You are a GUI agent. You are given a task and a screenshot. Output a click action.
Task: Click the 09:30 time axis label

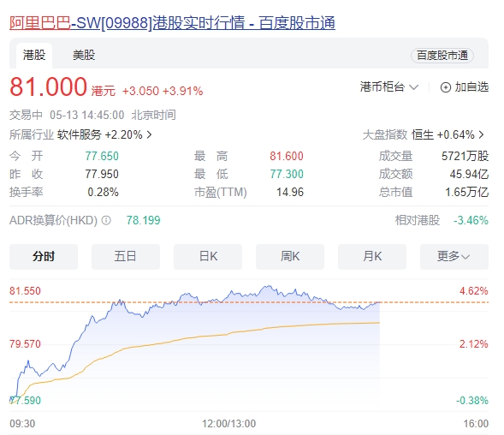pyautogui.click(x=22, y=423)
